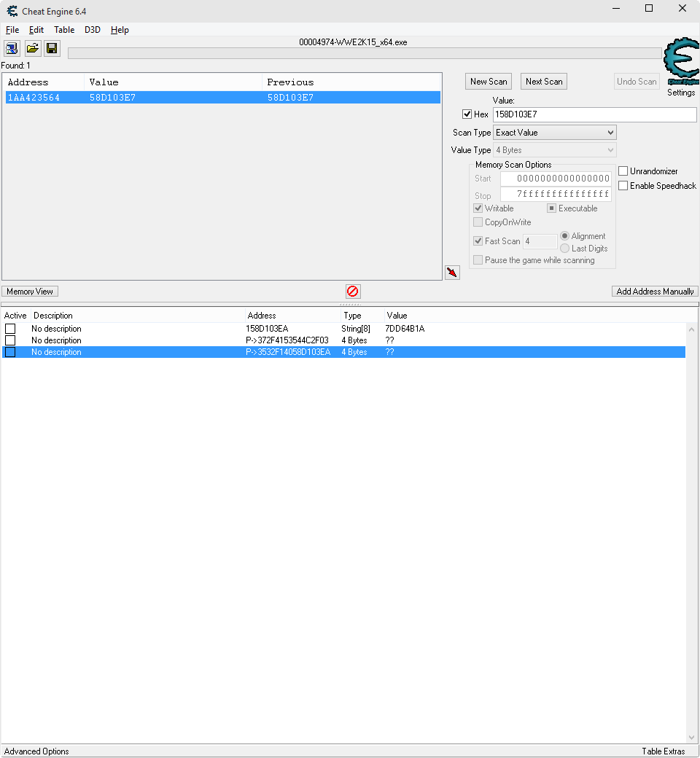The image size is (700, 758).
Task: Click the open file folder icon
Action: (x=33, y=49)
